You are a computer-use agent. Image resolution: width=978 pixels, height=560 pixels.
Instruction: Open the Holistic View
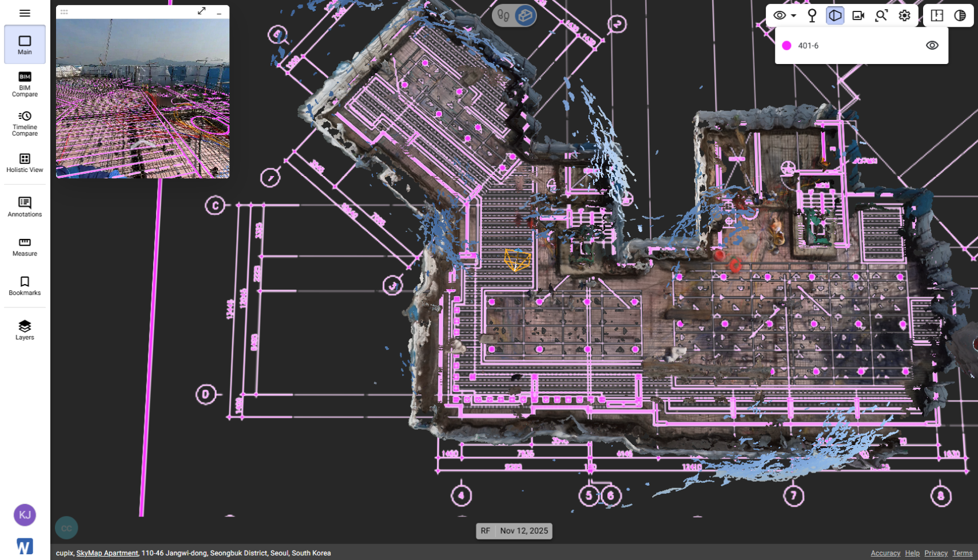click(x=25, y=162)
